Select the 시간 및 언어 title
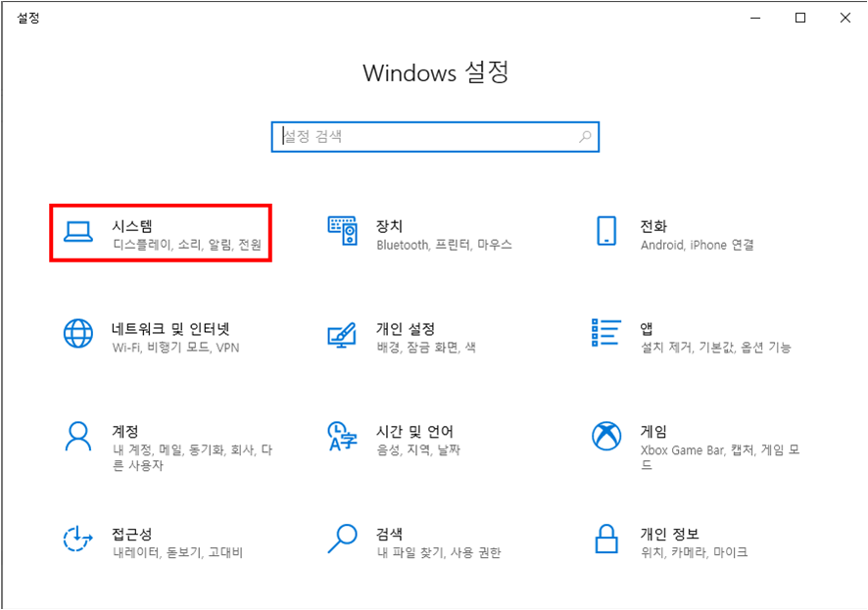The height and width of the screenshot is (610, 868). 414,431
